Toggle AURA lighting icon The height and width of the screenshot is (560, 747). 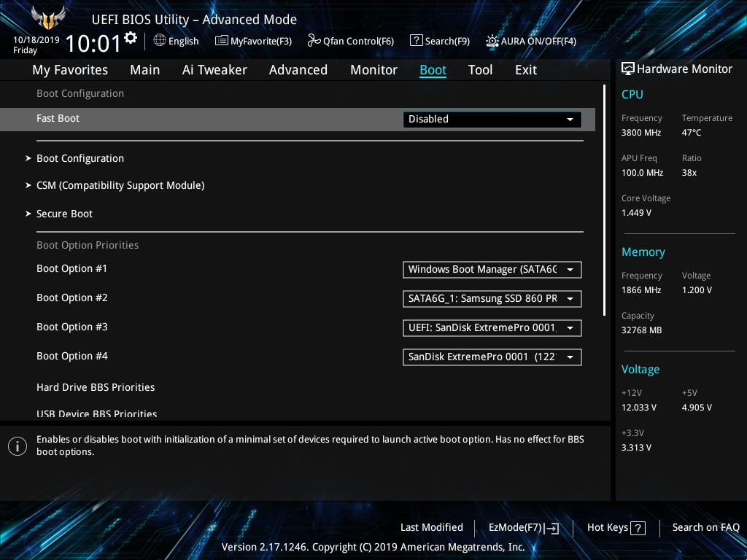(492, 41)
